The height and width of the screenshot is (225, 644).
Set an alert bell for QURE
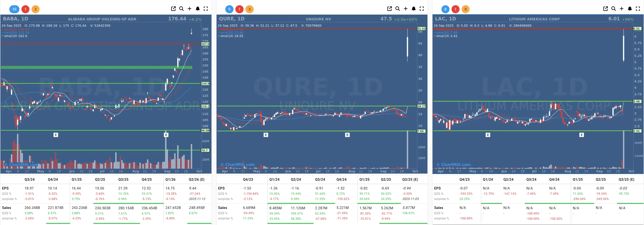(x=414, y=9)
